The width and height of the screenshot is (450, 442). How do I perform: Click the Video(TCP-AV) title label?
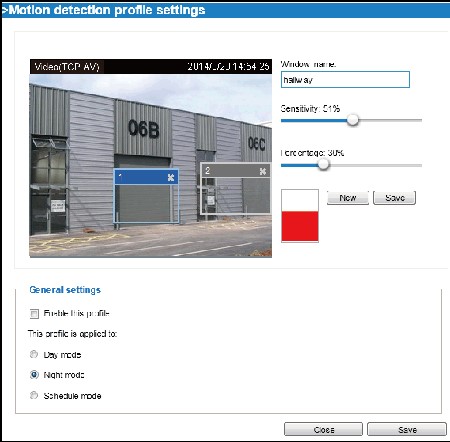[x=67, y=67]
